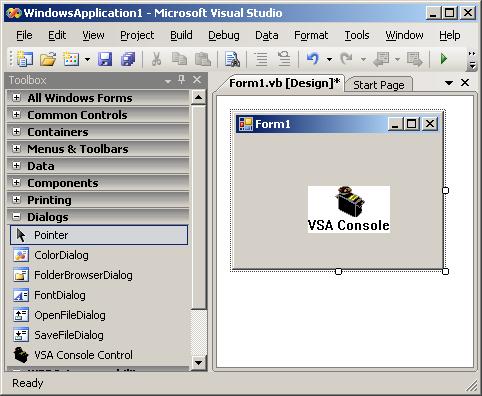Select the ColorDialog control

(x=99, y=255)
